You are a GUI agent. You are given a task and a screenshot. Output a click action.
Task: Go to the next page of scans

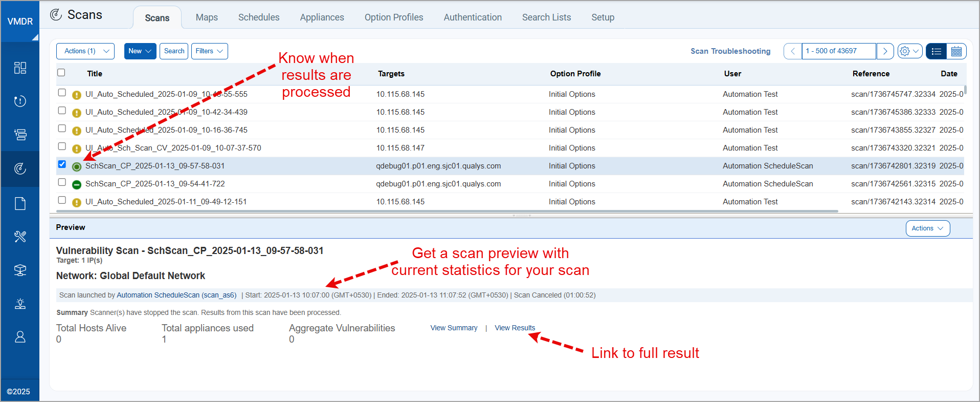885,51
